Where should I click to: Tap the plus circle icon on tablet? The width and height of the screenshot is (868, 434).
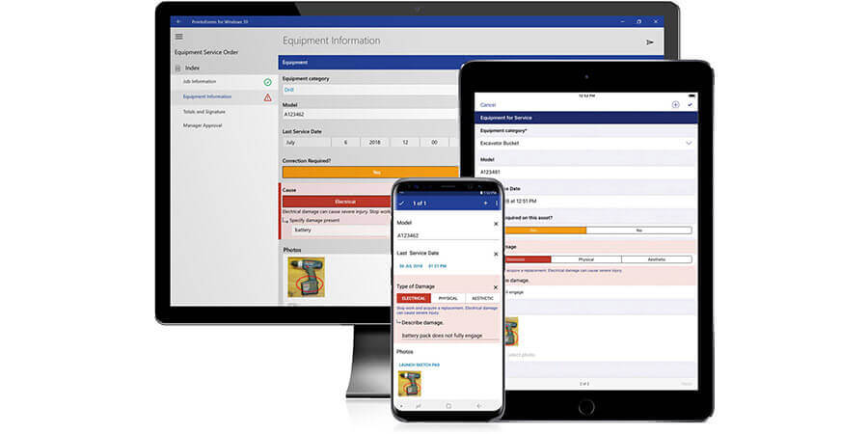pyautogui.click(x=675, y=104)
